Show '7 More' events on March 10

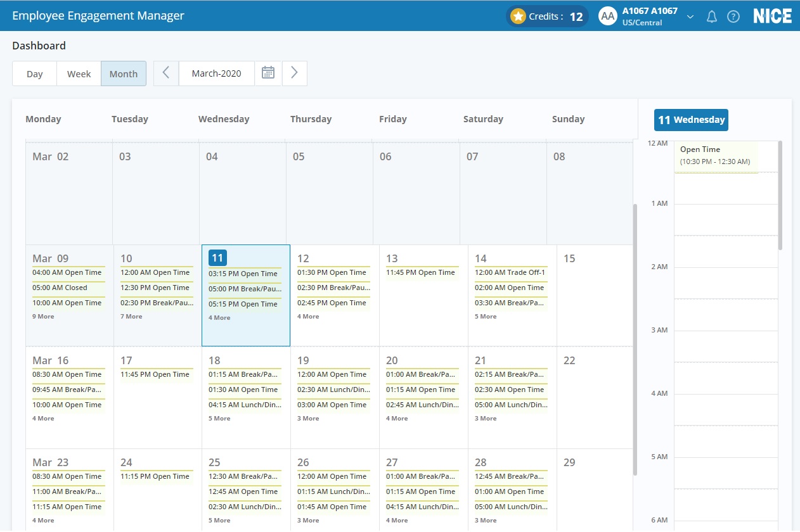tap(131, 316)
